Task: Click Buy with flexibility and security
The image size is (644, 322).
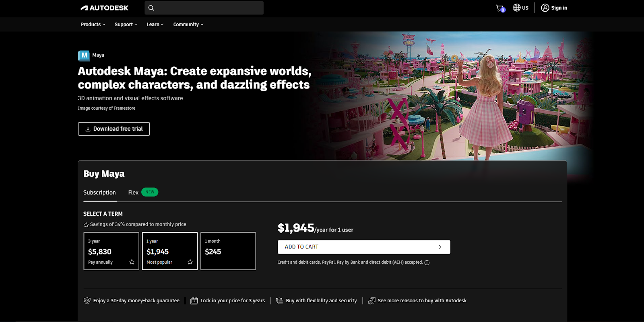Action: pos(321,301)
